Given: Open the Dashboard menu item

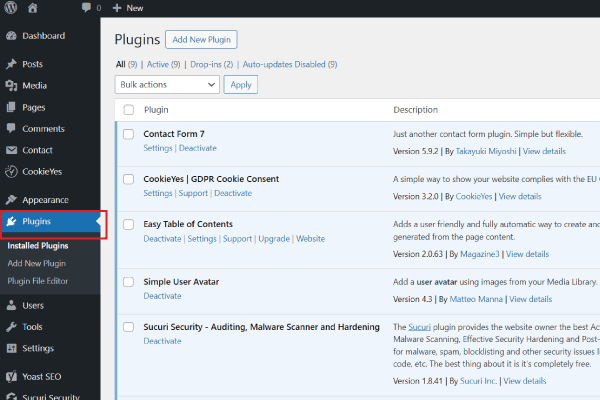Looking at the screenshot, I should 50,36.
